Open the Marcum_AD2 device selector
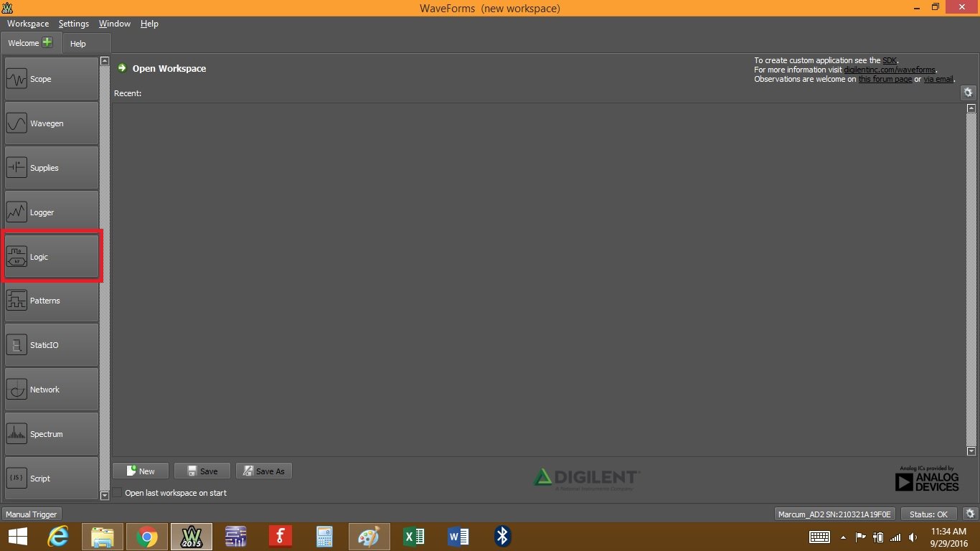Screen dimensions: 980x551 pyautogui.click(x=836, y=514)
